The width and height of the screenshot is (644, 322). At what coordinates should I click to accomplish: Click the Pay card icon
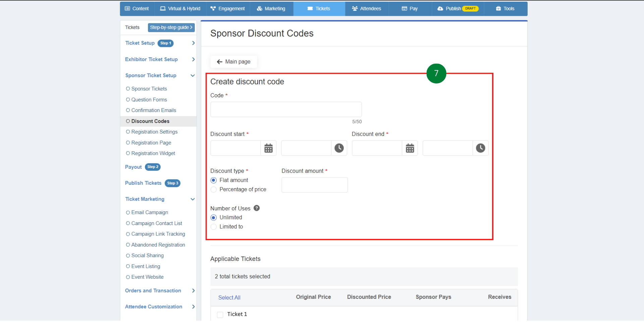click(405, 9)
